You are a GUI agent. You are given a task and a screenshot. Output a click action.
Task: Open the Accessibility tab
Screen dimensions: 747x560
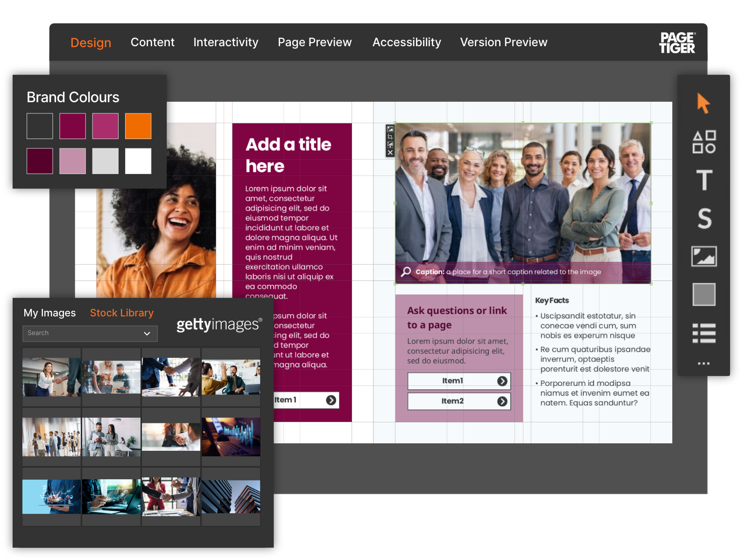coord(407,42)
